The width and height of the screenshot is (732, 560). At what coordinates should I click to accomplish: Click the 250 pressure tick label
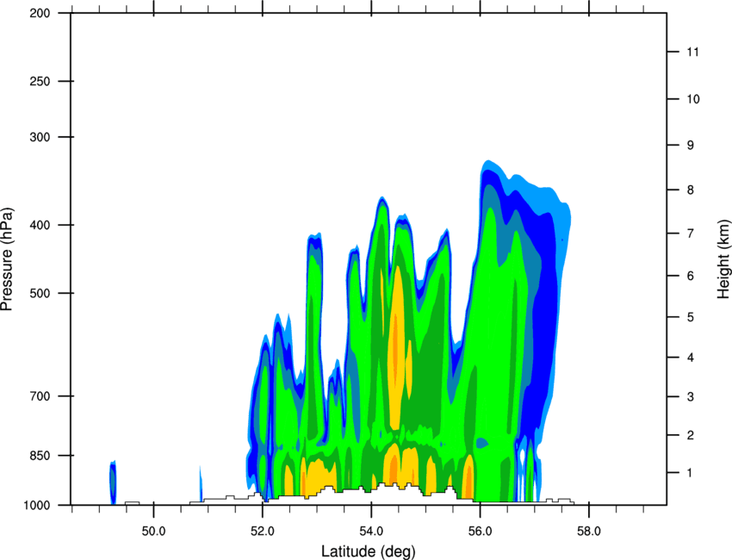[40, 81]
